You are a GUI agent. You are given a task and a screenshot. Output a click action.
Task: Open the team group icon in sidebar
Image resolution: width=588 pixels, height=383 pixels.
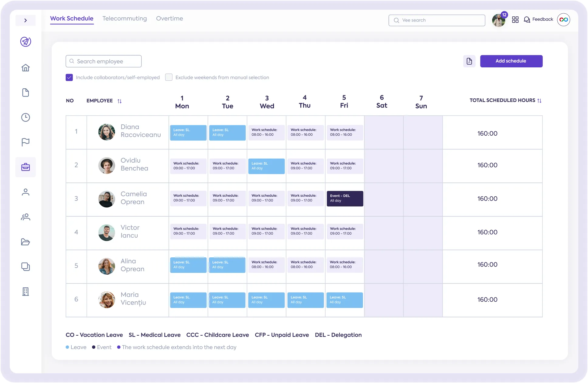point(26,217)
